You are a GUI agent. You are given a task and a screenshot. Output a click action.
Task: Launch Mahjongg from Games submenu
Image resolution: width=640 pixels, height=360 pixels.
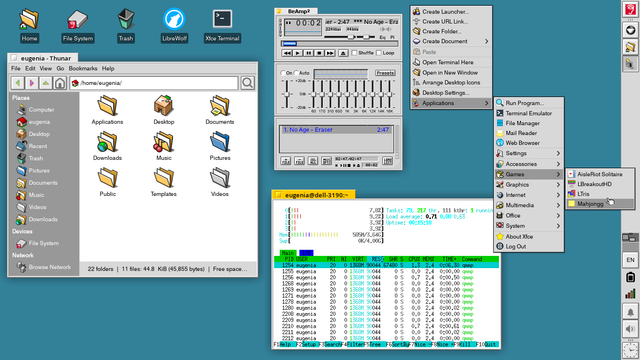pyautogui.click(x=600, y=204)
